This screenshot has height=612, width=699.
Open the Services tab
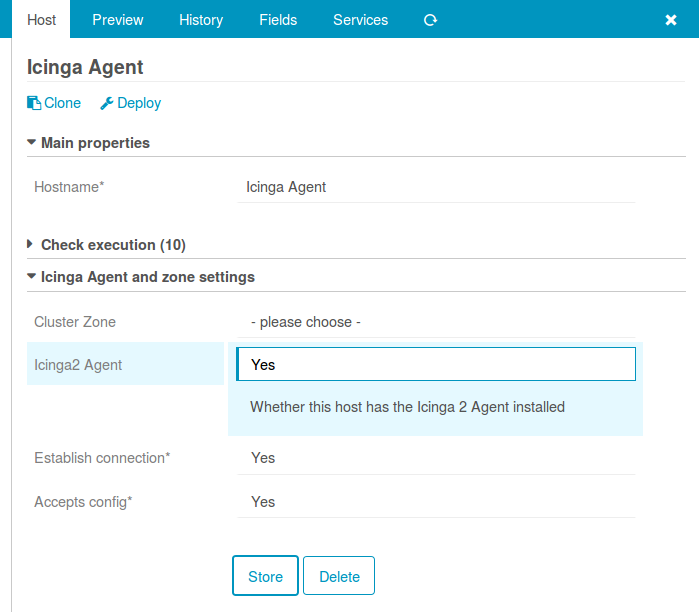(361, 20)
